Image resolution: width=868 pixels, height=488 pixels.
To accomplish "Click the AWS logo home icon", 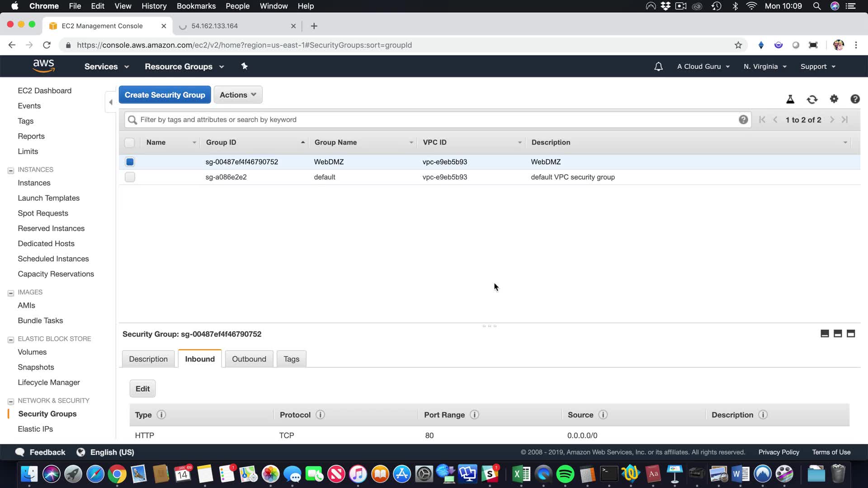I will [43, 66].
